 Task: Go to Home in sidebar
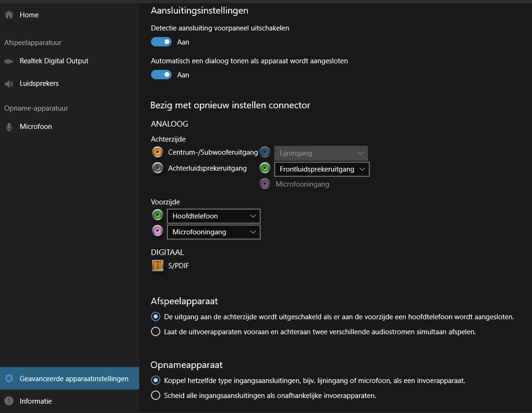[70, 15]
